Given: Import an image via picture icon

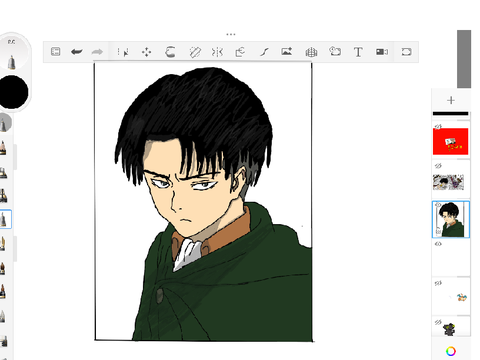Looking at the screenshot, I should tap(287, 51).
